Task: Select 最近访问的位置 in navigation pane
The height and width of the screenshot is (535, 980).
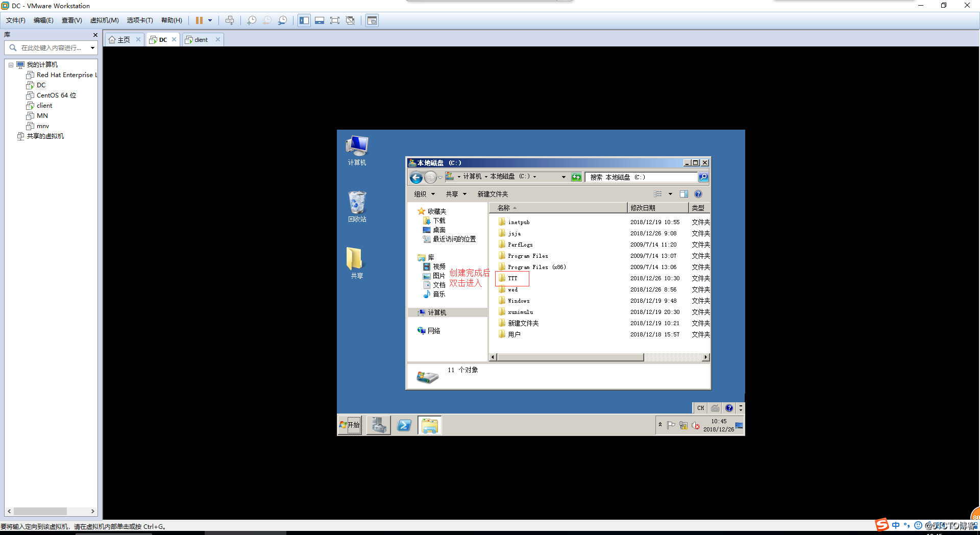Action: pyautogui.click(x=449, y=239)
